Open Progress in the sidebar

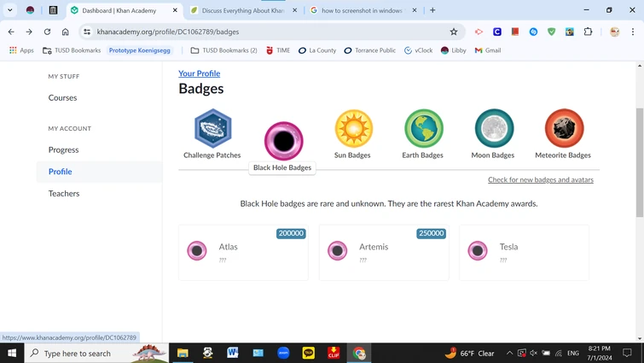(63, 149)
